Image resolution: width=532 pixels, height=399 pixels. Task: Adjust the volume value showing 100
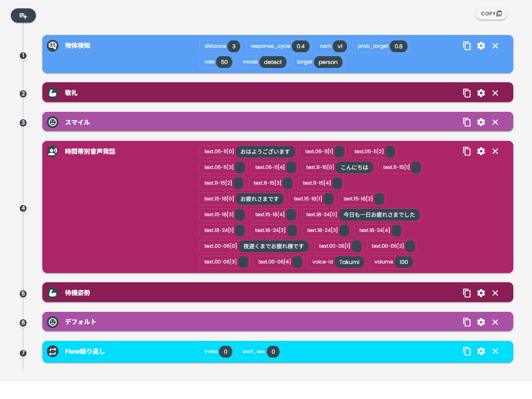click(404, 262)
